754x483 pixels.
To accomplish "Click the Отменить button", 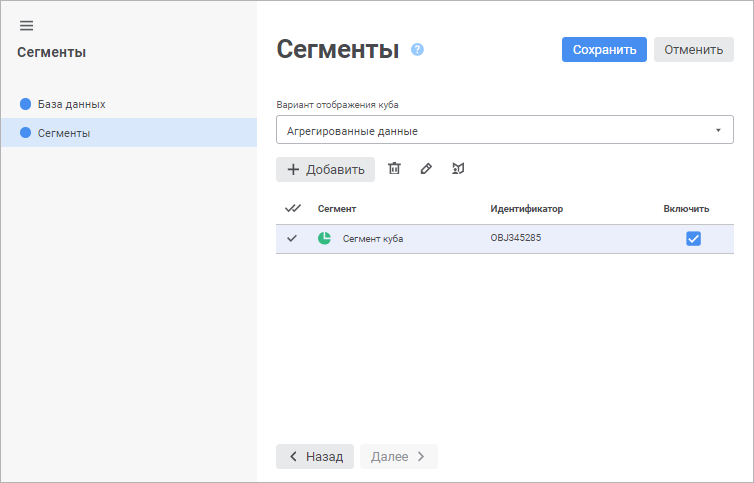I will coord(693,50).
